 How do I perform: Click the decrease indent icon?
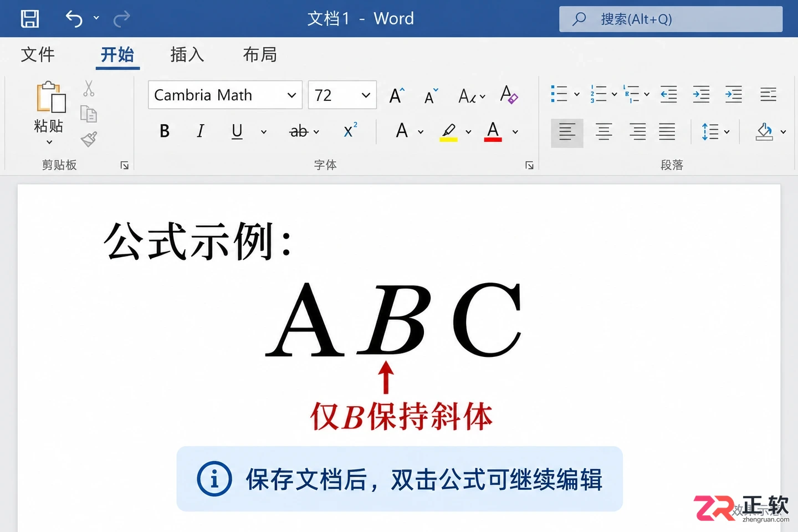tap(669, 94)
